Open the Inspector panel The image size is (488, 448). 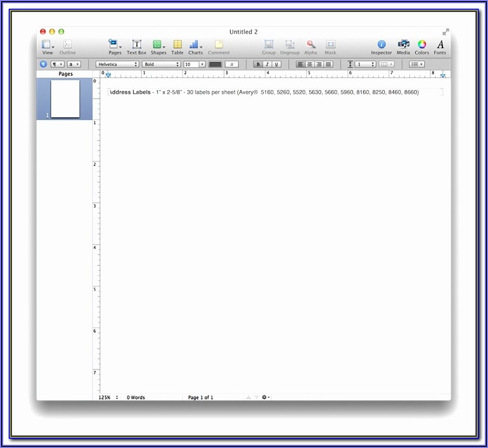click(382, 47)
